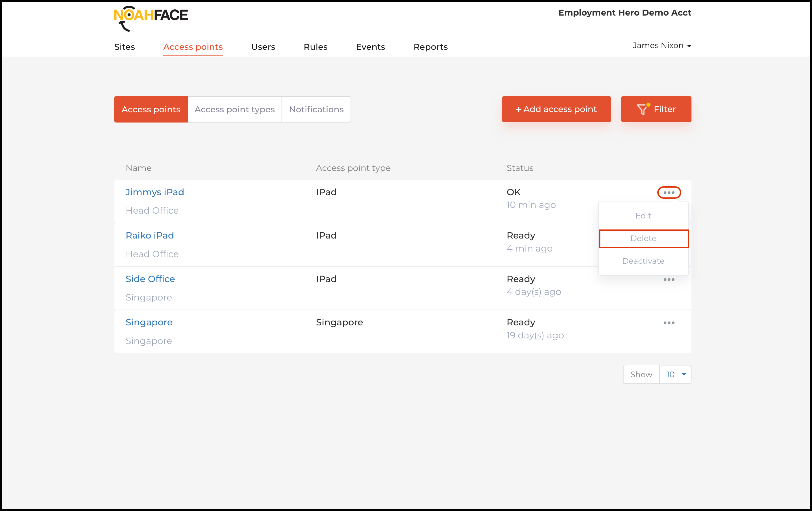The image size is (812, 511).
Task: Open the Jimmys iPad three-dot menu
Action: point(669,193)
